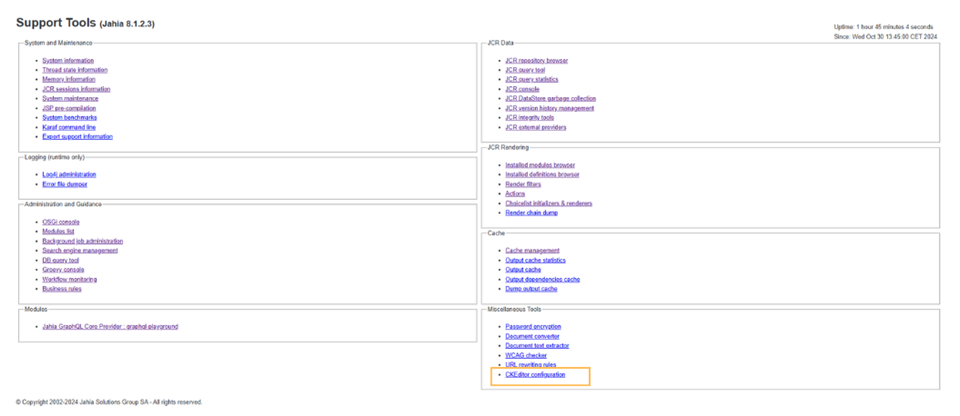
Task: Click the 'Miscellaneous Tools' section label
Action: click(514, 309)
